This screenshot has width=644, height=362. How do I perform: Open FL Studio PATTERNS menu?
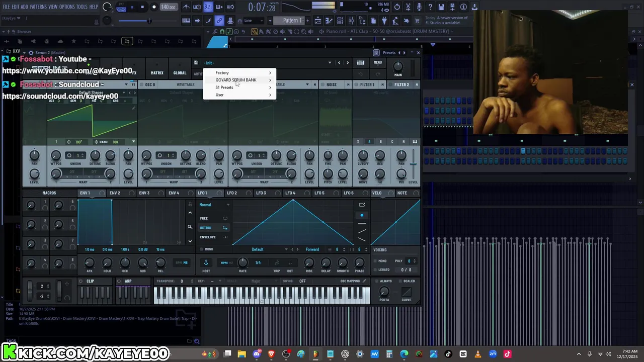(38, 7)
